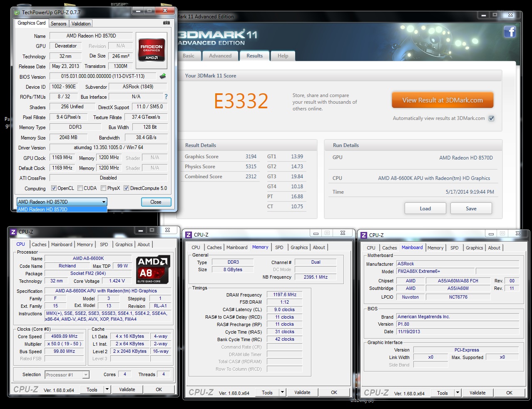Screen dimensions: 532x409
Task: Click the Bus Interface question mark icon
Action: 166,97
